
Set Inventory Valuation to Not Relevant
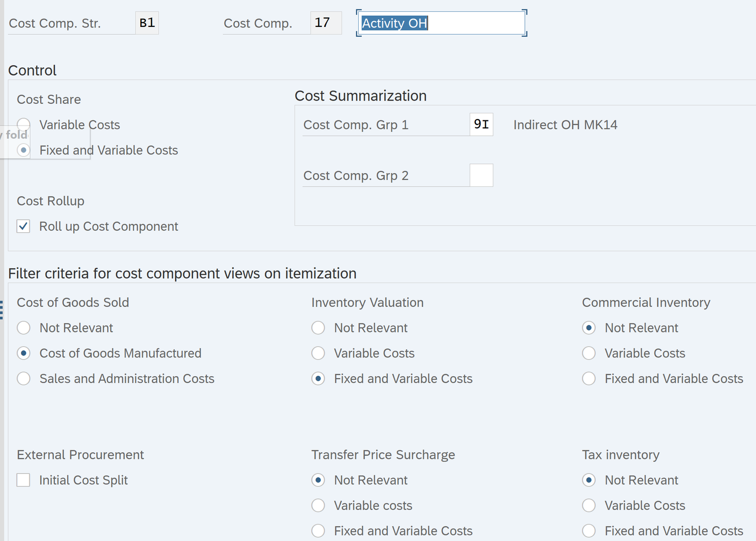pyautogui.click(x=318, y=328)
